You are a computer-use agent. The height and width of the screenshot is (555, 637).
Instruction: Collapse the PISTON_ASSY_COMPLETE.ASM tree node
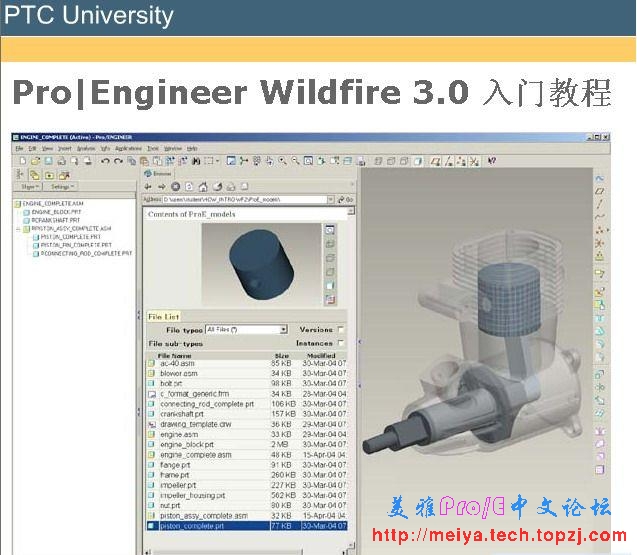(16, 228)
